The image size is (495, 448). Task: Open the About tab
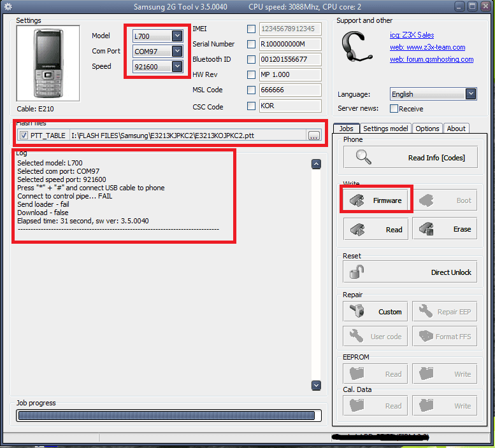coord(456,129)
